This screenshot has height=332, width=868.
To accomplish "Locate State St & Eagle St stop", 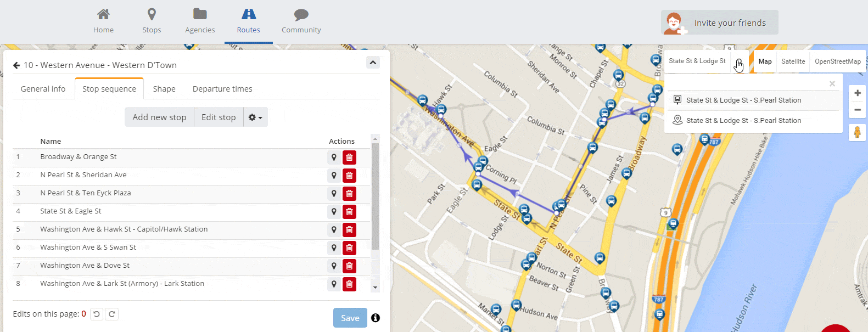I will (x=334, y=212).
